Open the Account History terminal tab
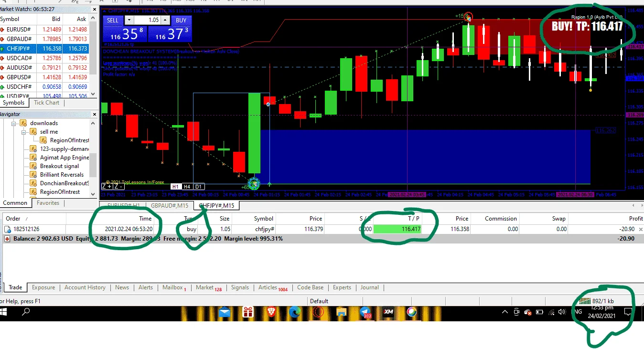This screenshot has height=349, width=644. [x=85, y=287]
